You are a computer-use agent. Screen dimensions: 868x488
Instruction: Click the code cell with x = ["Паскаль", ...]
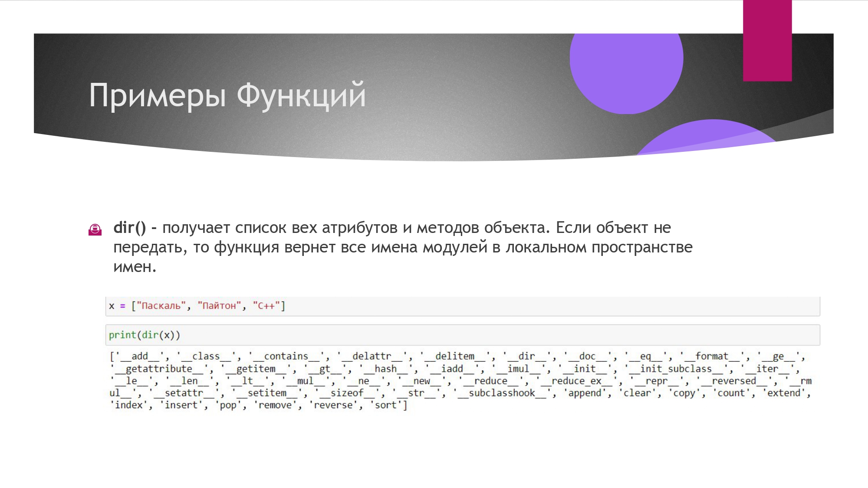[463, 306]
